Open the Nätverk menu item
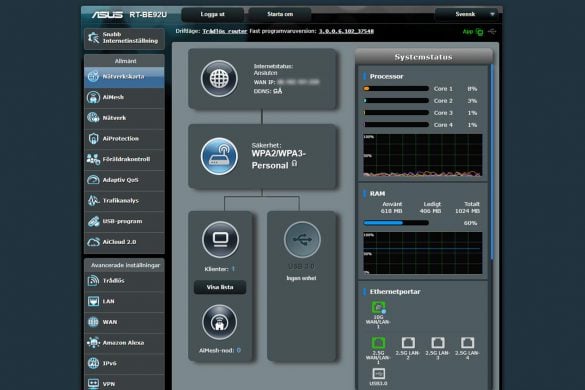 (x=124, y=118)
